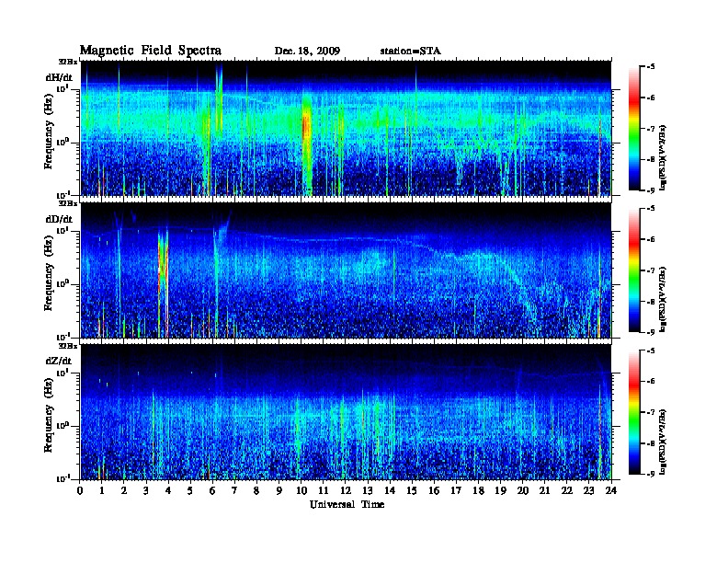Click the log(PSD) units label beside dZ/dt scale
This screenshot has width=728, height=563.
pyautogui.click(x=663, y=442)
